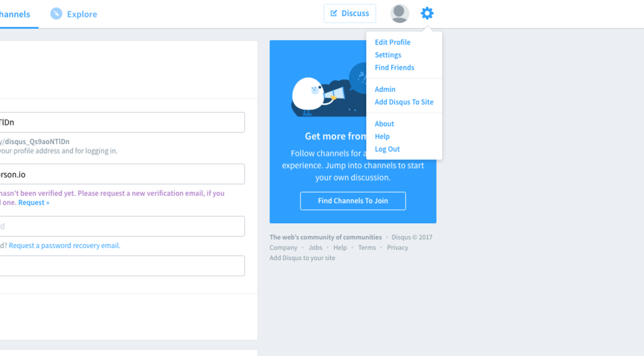Click the user avatar icon

[x=399, y=13]
